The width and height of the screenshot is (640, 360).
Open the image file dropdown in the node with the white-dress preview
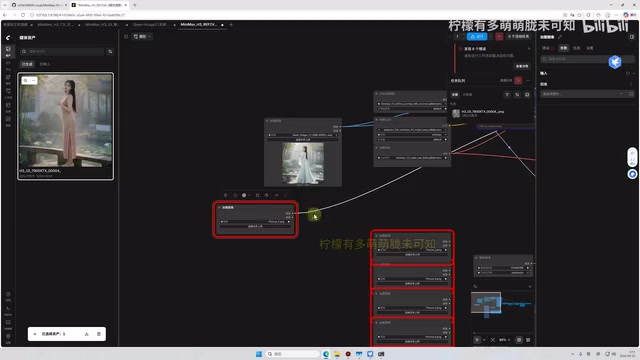pos(303,135)
